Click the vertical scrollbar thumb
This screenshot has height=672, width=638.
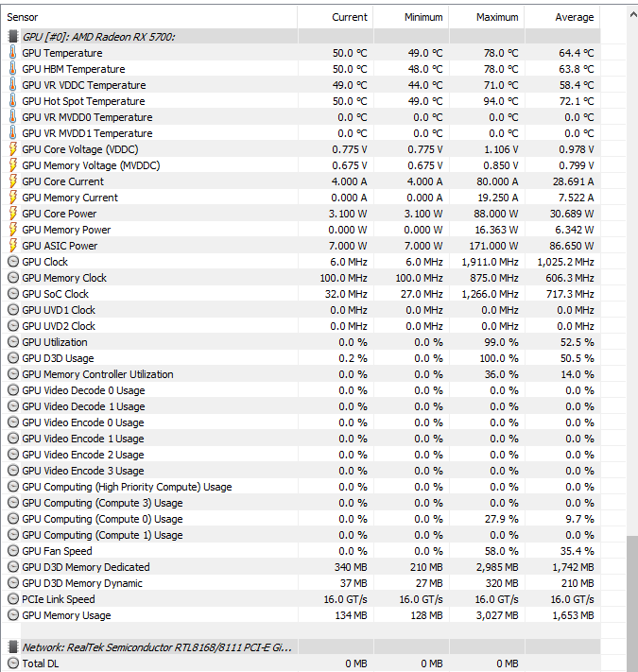[632, 603]
